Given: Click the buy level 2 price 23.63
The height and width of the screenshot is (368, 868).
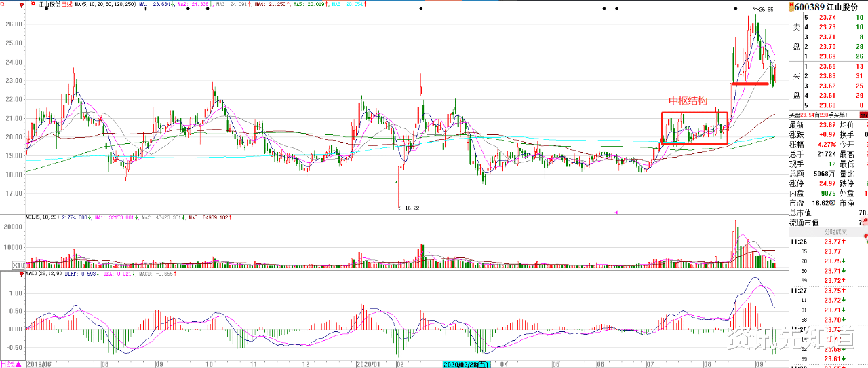Looking at the screenshot, I should pos(827,76).
